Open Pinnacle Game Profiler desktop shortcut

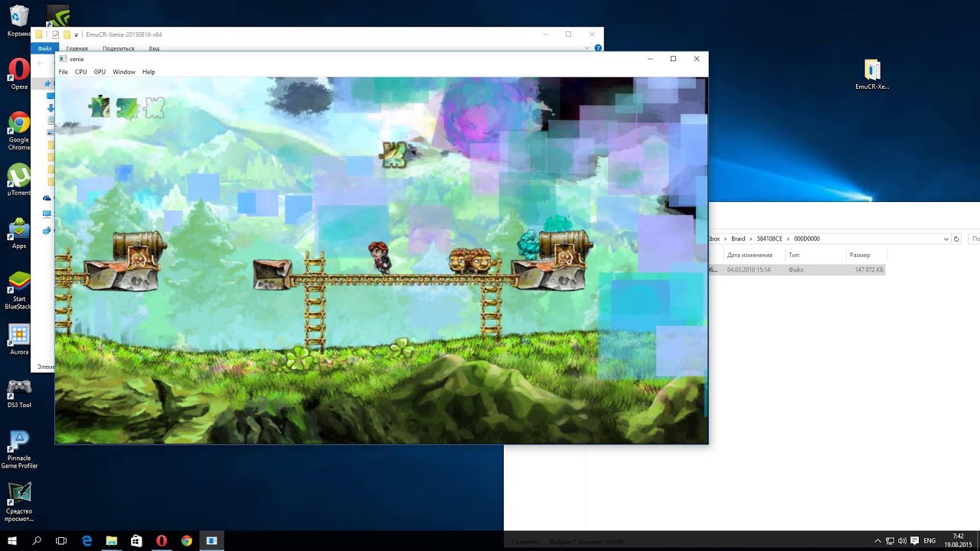19,450
